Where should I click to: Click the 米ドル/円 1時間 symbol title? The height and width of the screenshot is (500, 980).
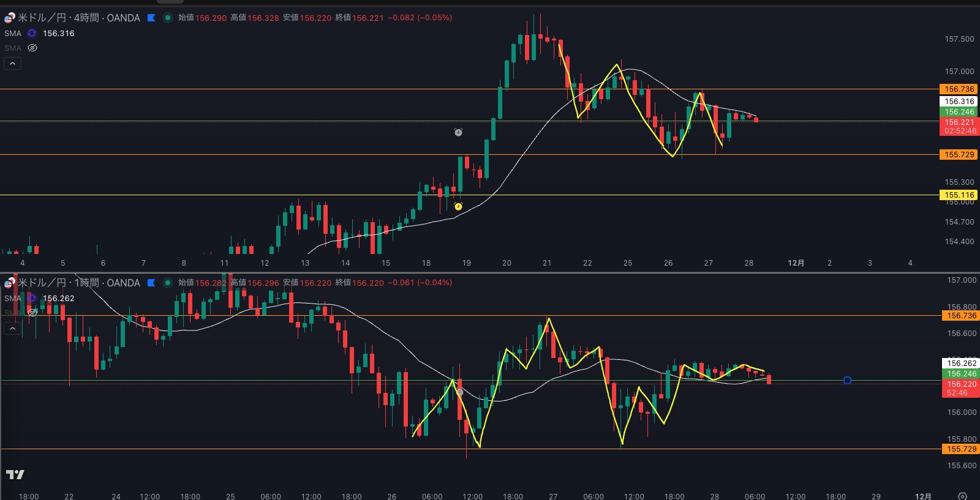(78, 283)
